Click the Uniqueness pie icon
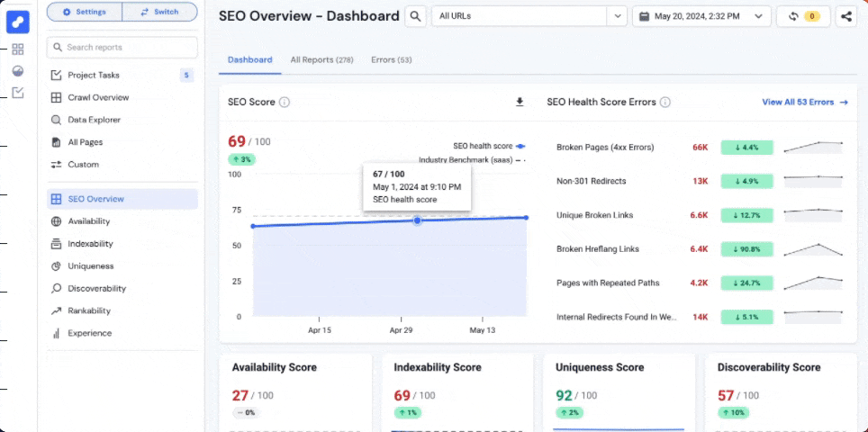Image resolution: width=868 pixels, height=432 pixels. tap(56, 266)
